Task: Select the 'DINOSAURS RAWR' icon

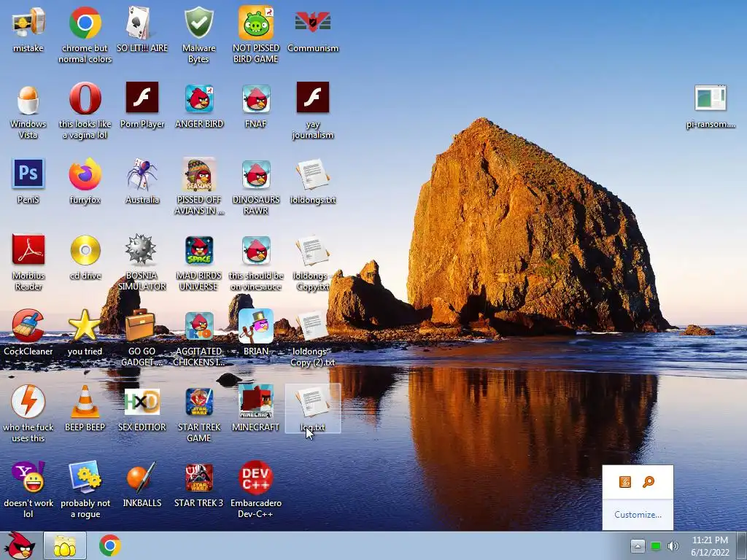Action: tap(256, 187)
